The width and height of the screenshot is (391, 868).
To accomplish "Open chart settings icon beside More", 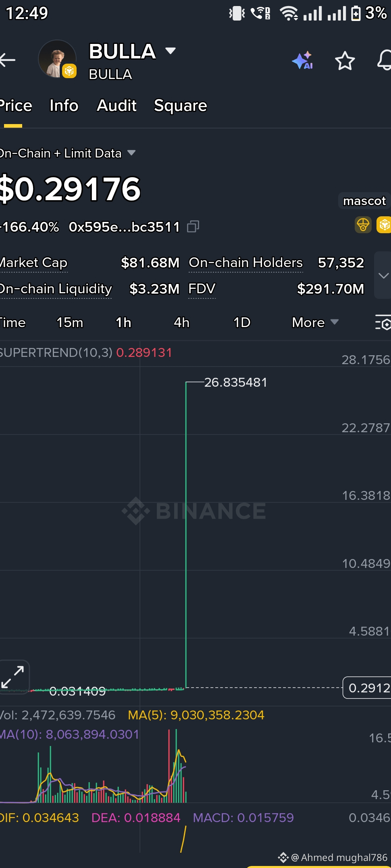I will click(x=383, y=322).
